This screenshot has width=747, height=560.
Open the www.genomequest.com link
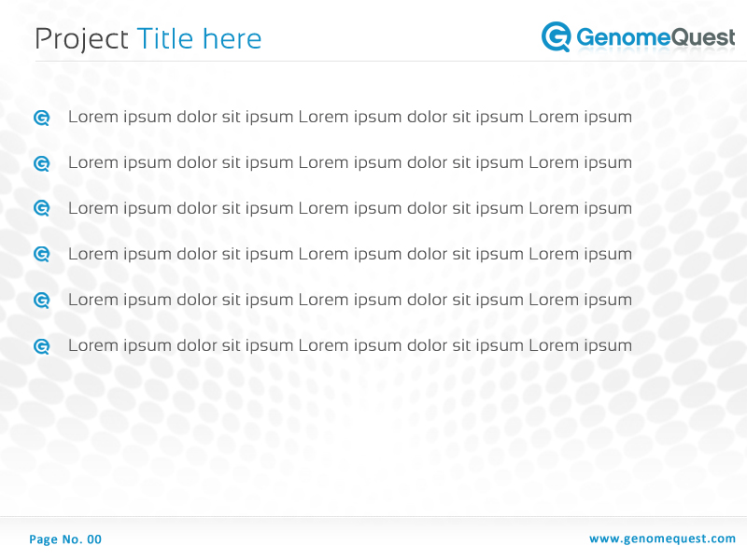coord(662,539)
